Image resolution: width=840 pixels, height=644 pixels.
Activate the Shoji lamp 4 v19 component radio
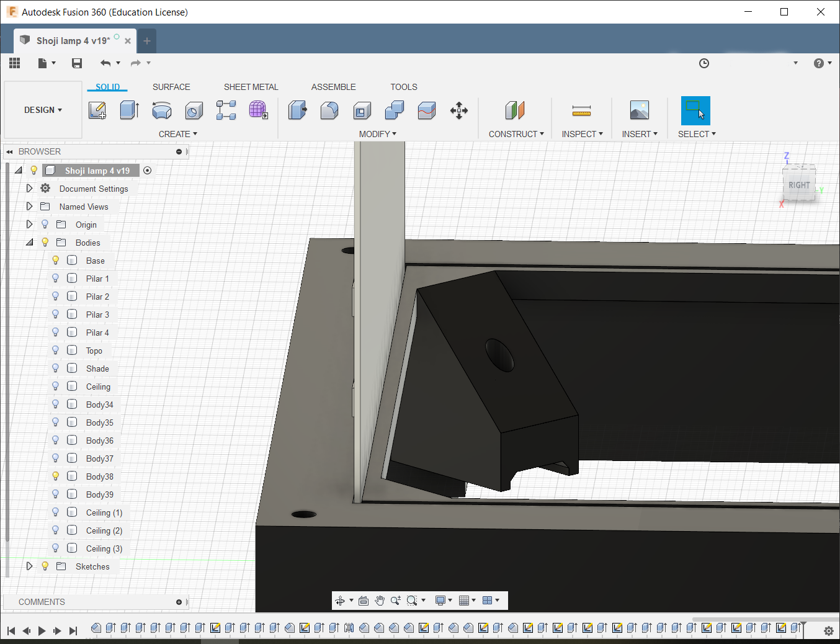pos(148,171)
